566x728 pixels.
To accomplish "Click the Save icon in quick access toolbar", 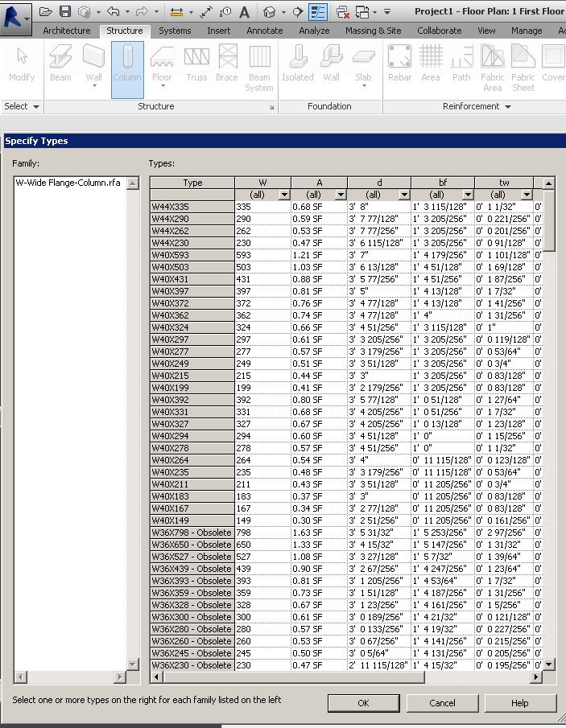I will [65, 12].
